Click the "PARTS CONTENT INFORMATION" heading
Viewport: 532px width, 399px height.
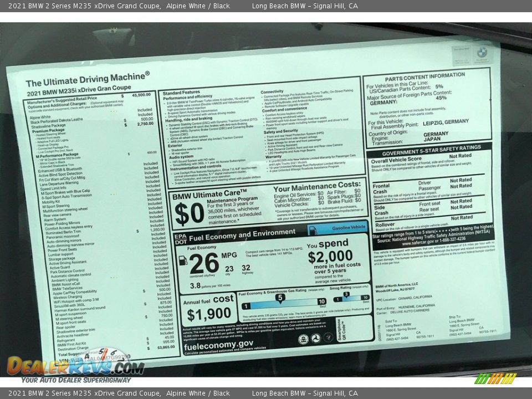click(x=425, y=76)
